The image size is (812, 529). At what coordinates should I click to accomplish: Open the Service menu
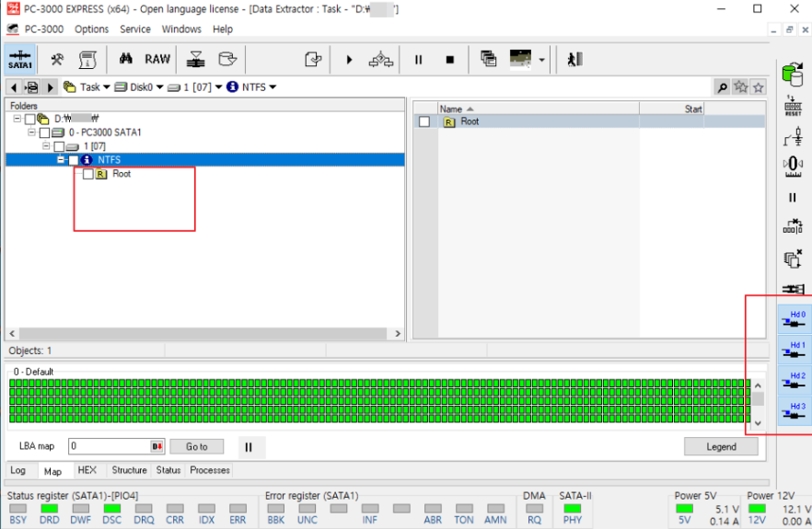(135, 29)
